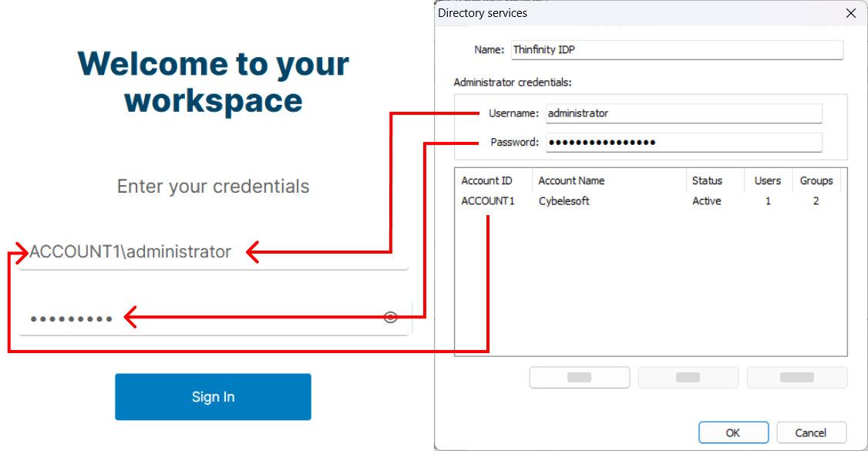Click the middle blurred button below the list
Viewport: 868px width, 451px height.
click(688, 378)
